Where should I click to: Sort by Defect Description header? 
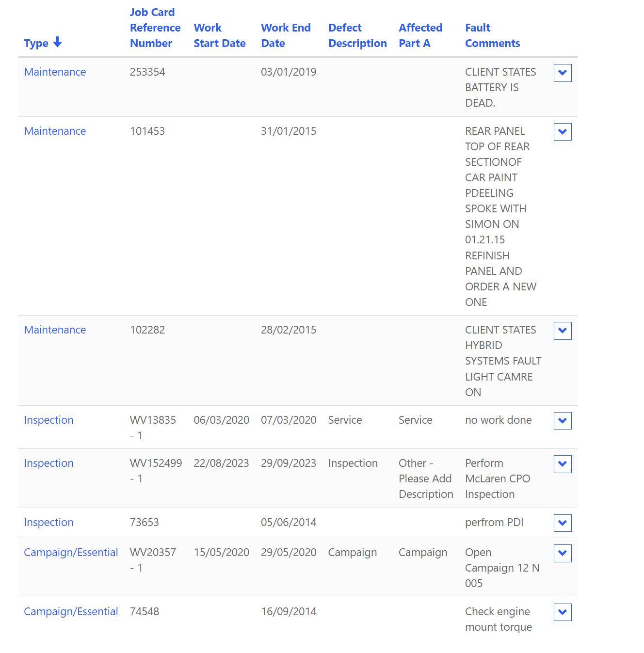[357, 35]
